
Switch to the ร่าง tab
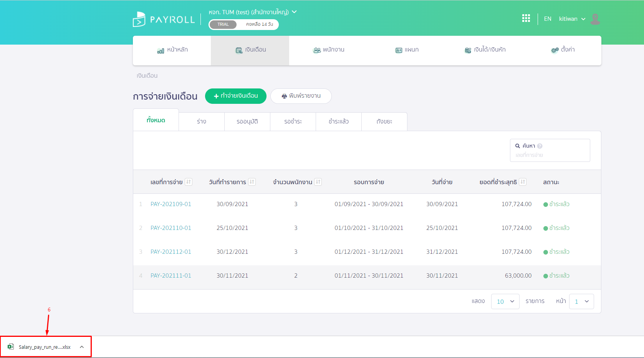[x=201, y=121]
